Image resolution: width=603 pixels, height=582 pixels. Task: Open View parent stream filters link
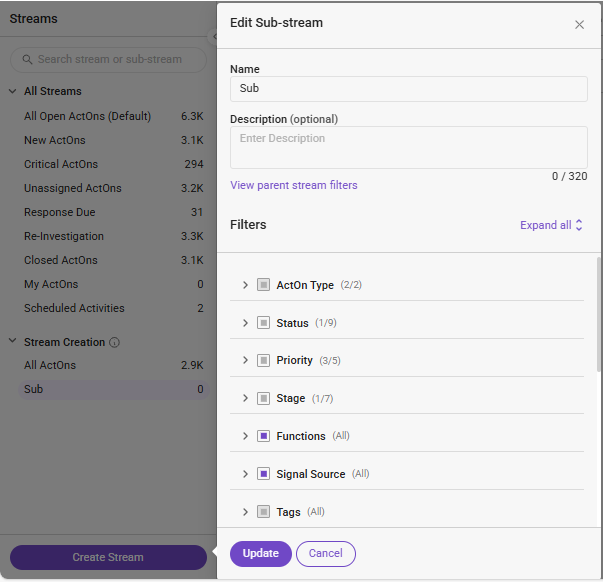tap(294, 185)
